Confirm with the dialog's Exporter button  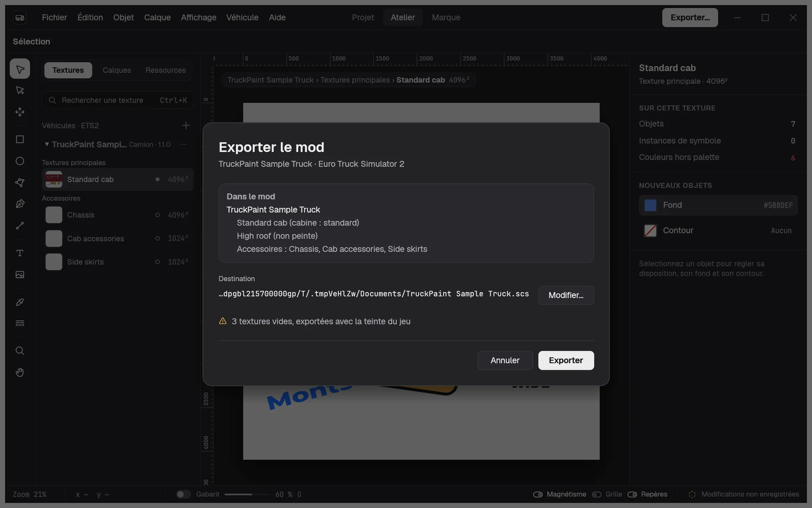pyautogui.click(x=566, y=360)
